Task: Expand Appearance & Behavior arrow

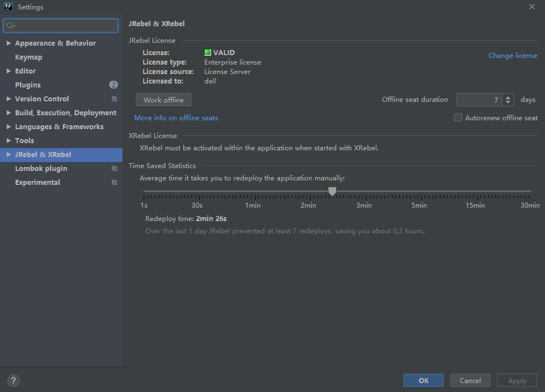Action: pos(9,43)
